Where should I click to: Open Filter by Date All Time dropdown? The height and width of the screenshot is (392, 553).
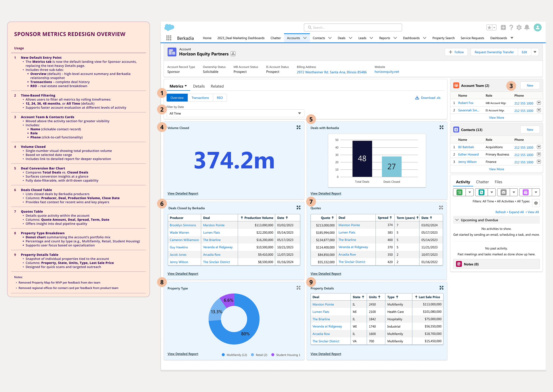click(235, 113)
